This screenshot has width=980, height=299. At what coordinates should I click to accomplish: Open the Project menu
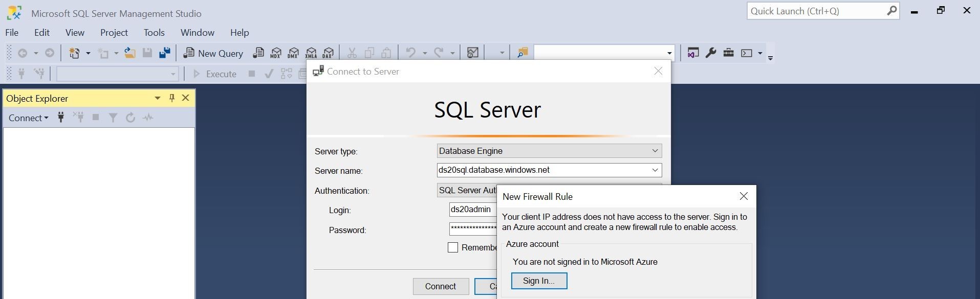(x=114, y=32)
